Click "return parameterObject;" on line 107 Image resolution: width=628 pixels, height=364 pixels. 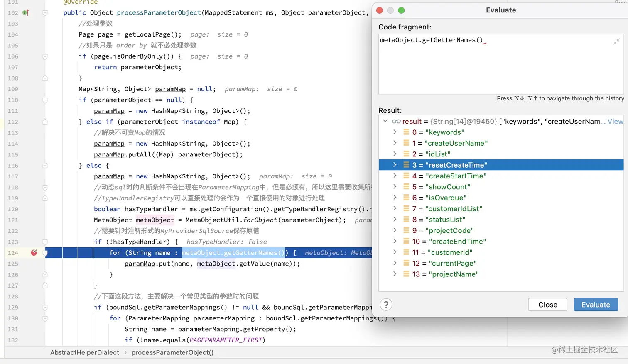pos(137,67)
